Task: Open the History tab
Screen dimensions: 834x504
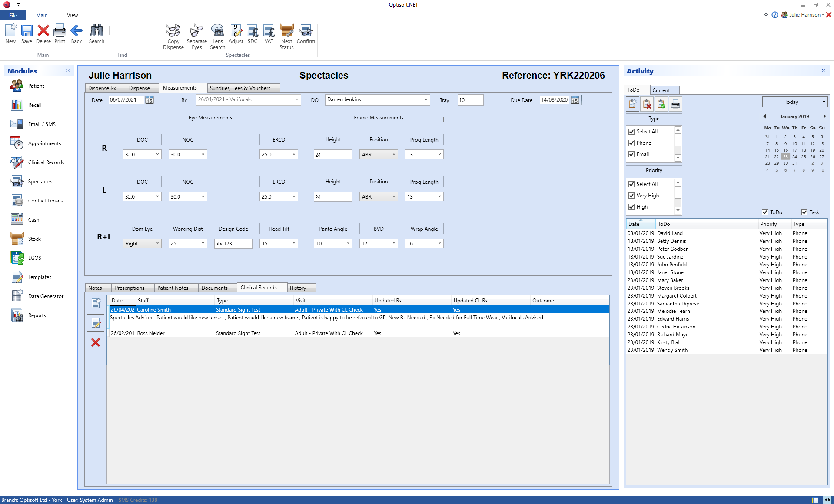Action: click(300, 288)
